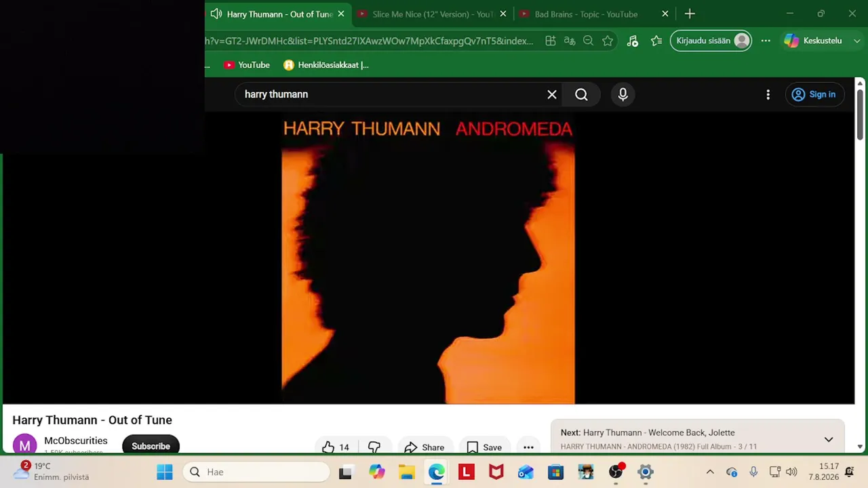The width and height of the screenshot is (868, 488).
Task: Subscribe to the McObscurities channel
Action: (x=151, y=445)
